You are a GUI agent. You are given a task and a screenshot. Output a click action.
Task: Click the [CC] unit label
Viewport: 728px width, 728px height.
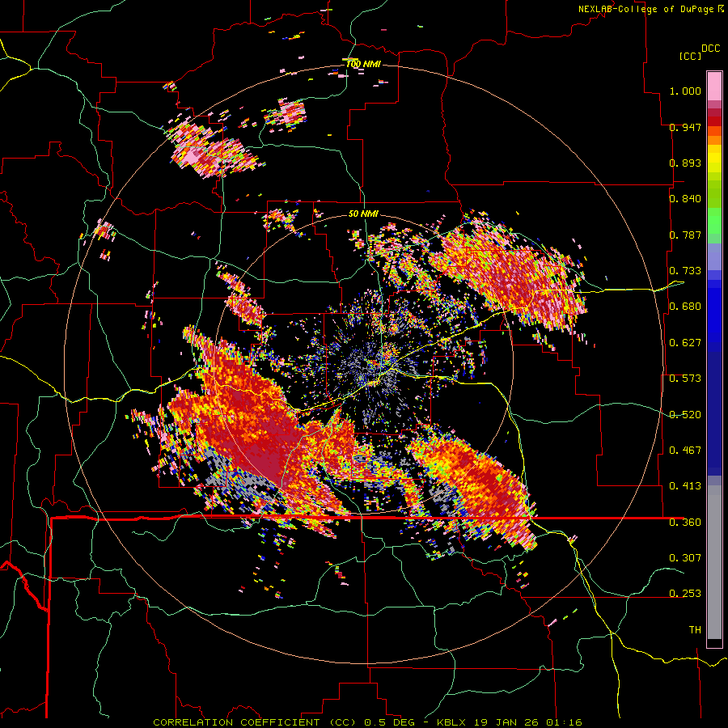(690, 56)
